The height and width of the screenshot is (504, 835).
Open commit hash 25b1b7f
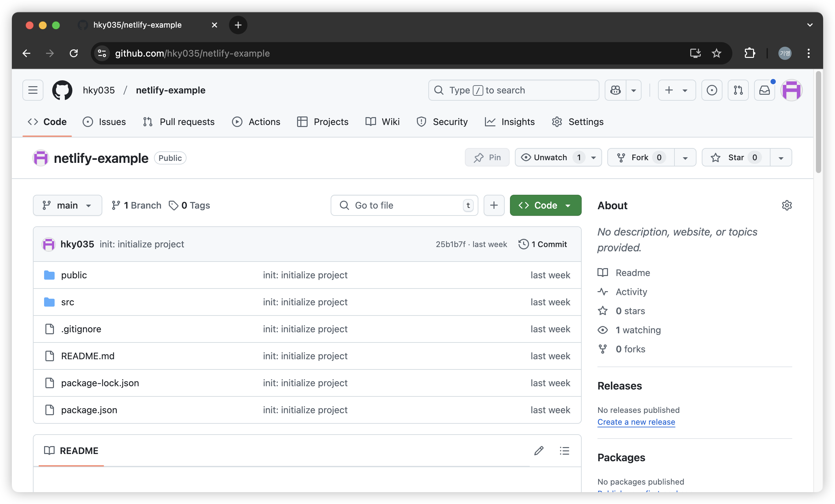click(x=451, y=244)
